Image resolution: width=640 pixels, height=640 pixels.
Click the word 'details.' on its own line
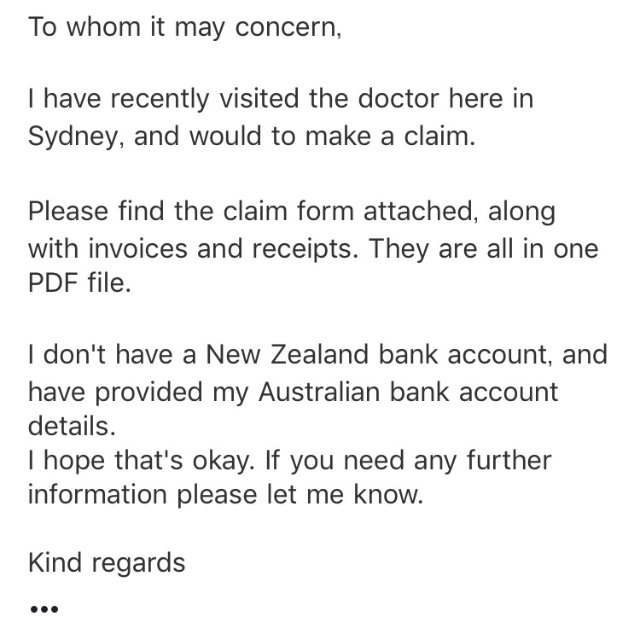pos(72,426)
